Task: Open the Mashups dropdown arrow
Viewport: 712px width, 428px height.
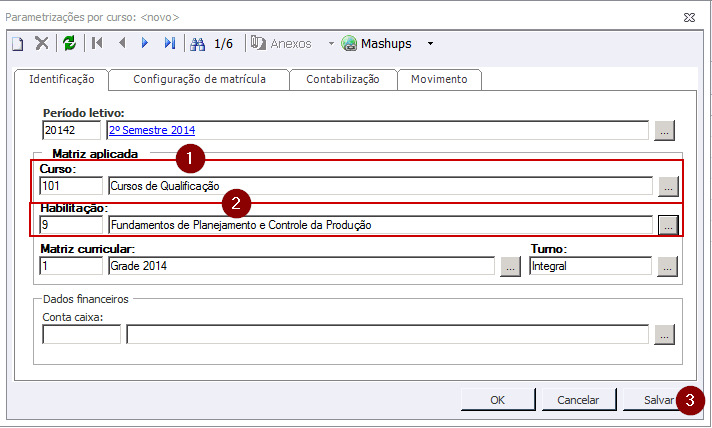Action: (430, 44)
